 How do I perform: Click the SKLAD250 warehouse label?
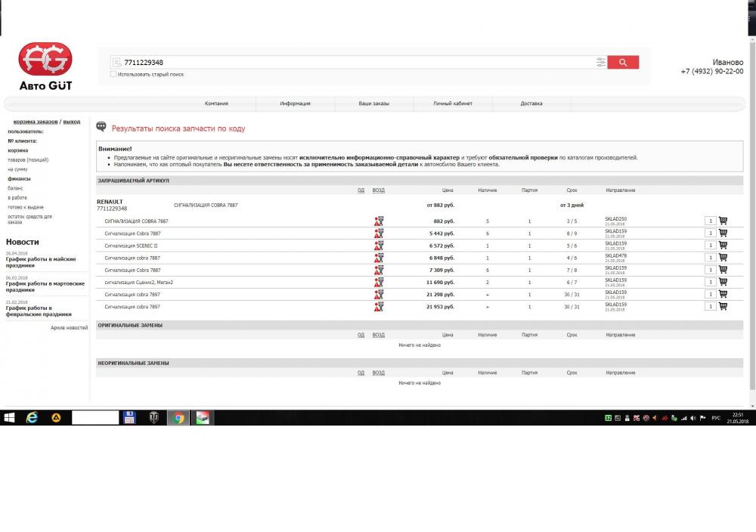615,219
